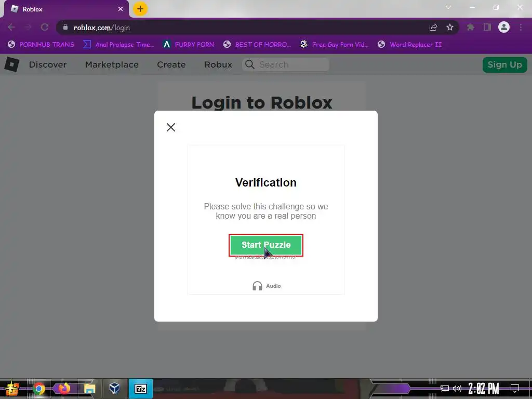Open the notification center icon
532x399 pixels.
point(515,389)
